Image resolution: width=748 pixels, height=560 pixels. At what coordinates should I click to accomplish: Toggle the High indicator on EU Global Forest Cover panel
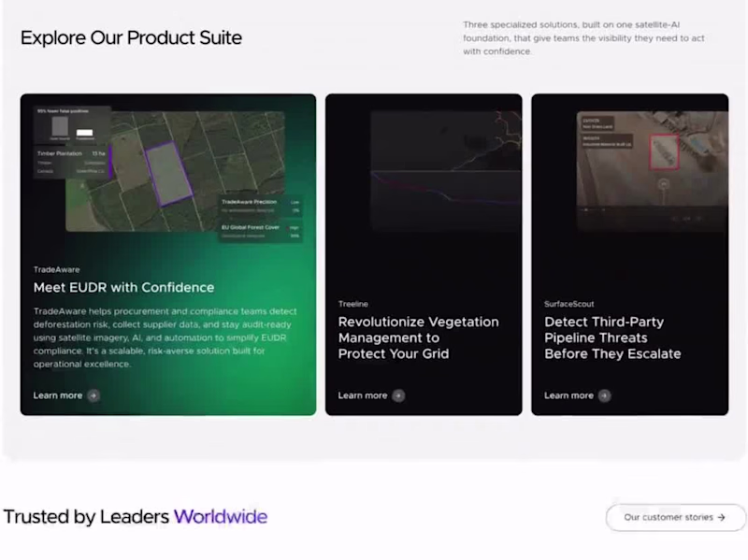point(290,228)
